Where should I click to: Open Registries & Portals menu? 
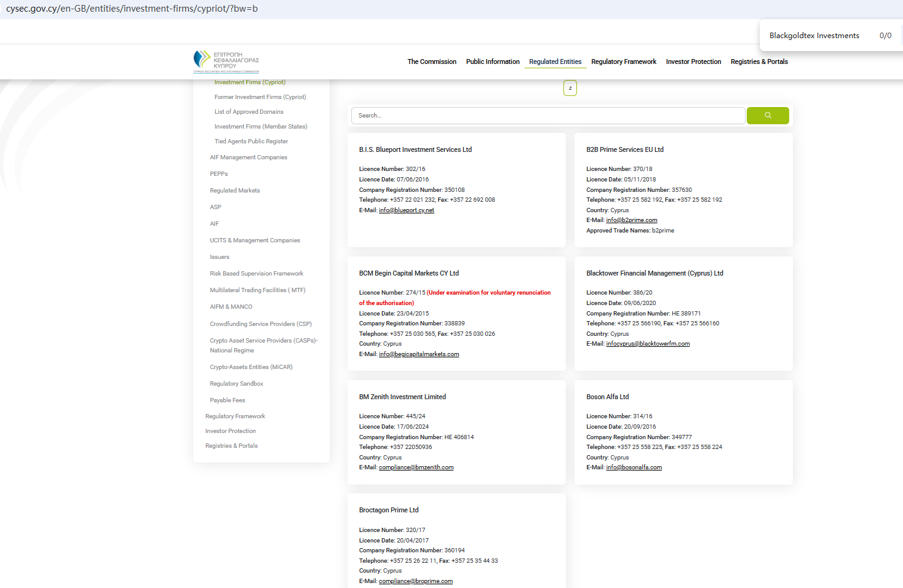[x=759, y=62]
